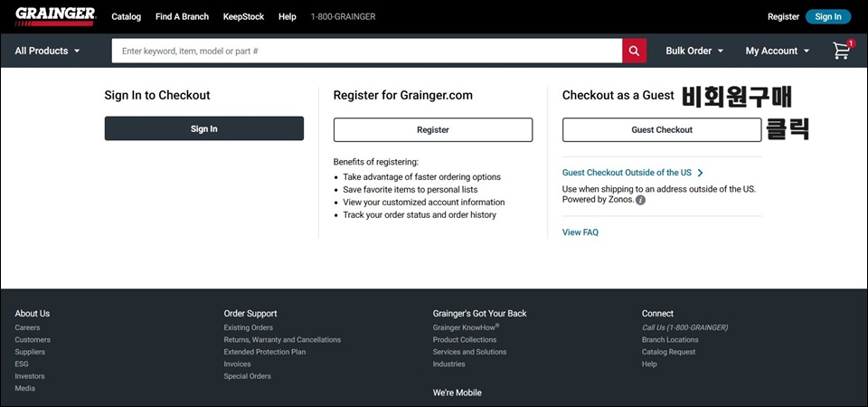Click the red search magnifier button
Viewport: 868px width, 407px height.
635,51
